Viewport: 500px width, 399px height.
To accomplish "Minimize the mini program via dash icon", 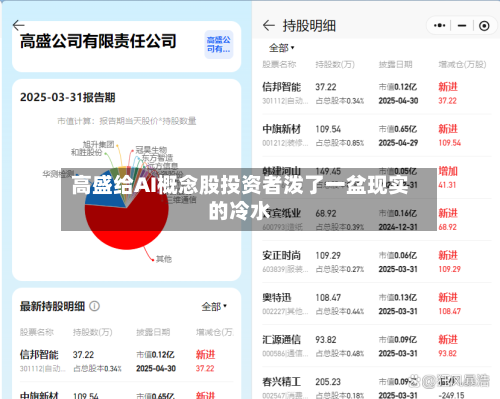I will pos(462,26).
